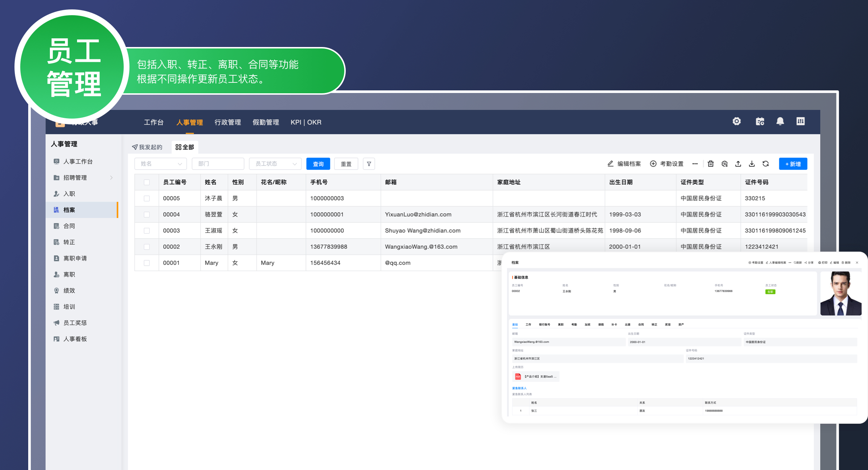Refresh the employee list with the refresh icon

[766, 164]
